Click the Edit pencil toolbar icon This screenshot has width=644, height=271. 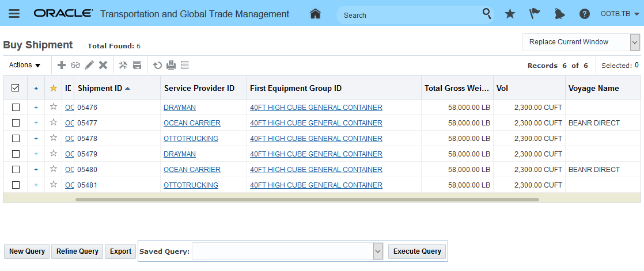89,65
